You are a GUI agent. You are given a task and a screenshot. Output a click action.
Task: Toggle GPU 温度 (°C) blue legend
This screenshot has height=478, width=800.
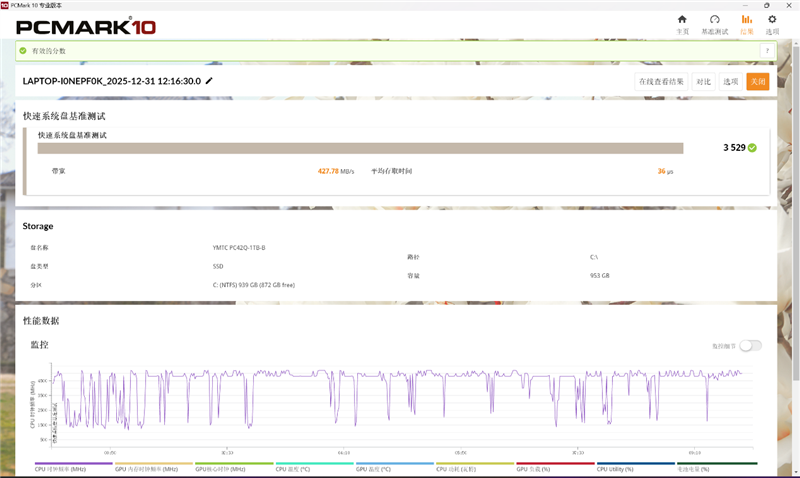395,467
